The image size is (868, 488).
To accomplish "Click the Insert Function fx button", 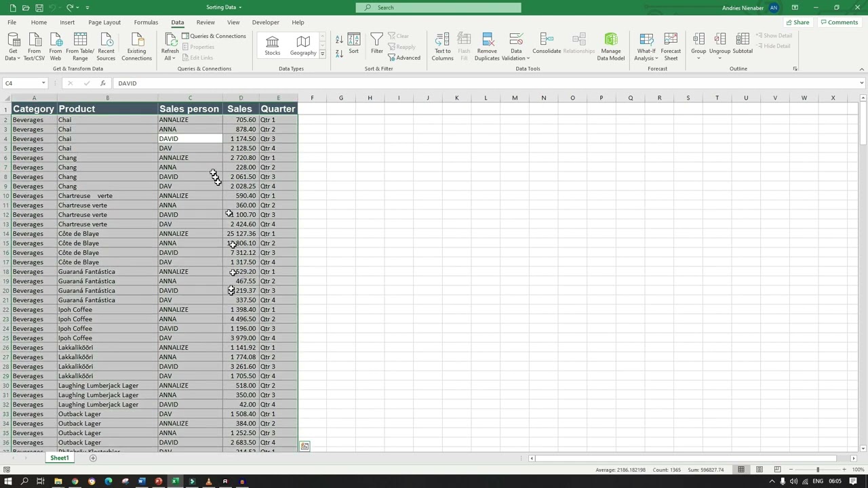I will pos(102,83).
